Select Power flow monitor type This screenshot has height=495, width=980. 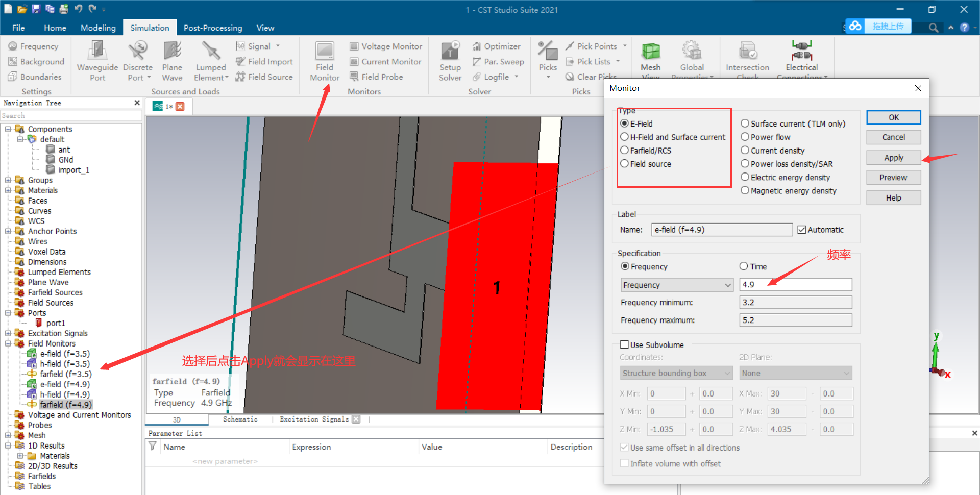[x=766, y=137]
